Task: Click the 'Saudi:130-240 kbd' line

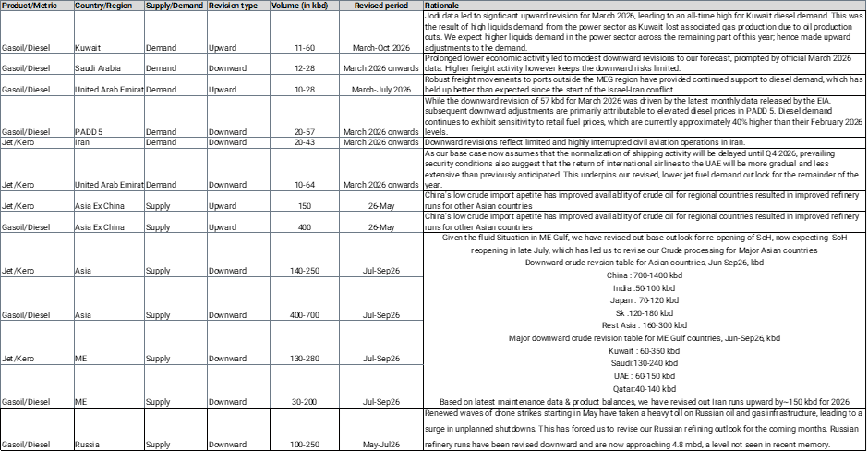Action: coord(645,364)
